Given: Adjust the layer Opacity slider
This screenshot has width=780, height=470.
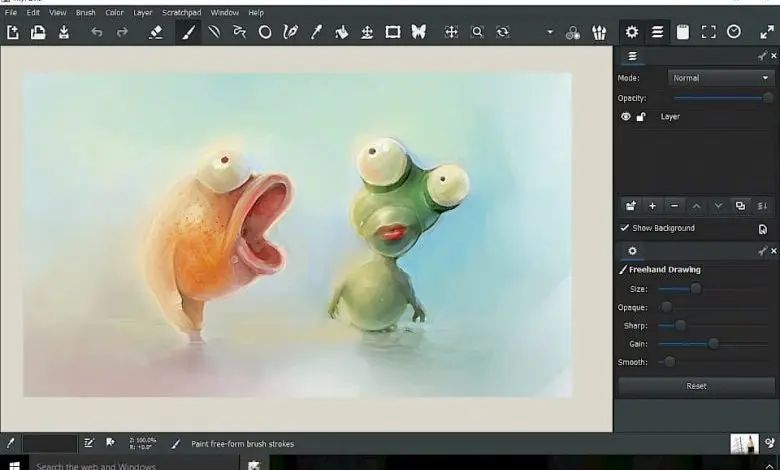Looking at the screenshot, I should click(724, 98).
